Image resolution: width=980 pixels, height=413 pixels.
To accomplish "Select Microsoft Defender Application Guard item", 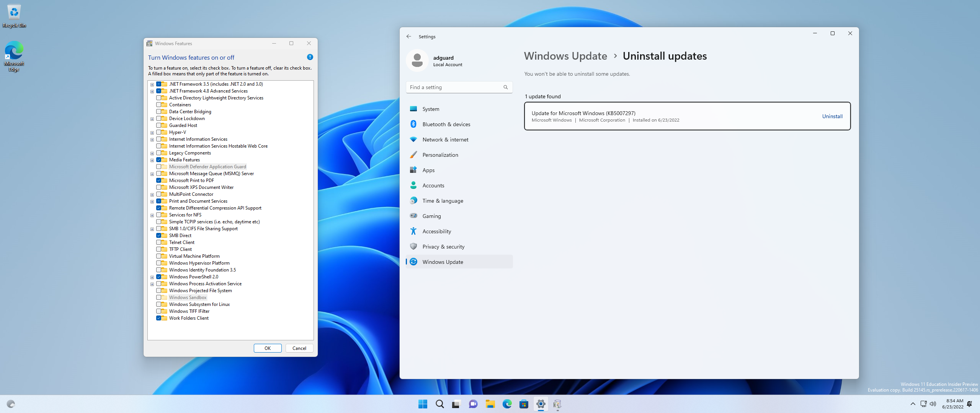I will (207, 166).
